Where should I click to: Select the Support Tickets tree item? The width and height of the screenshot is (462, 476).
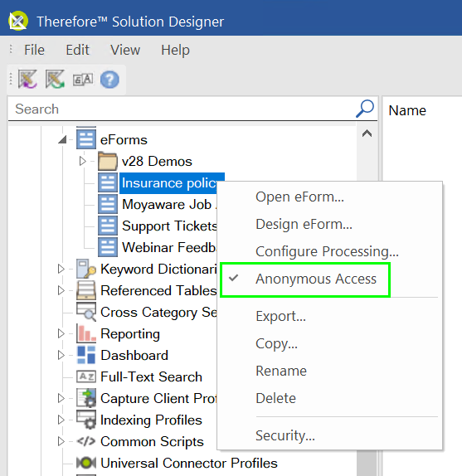point(169,226)
